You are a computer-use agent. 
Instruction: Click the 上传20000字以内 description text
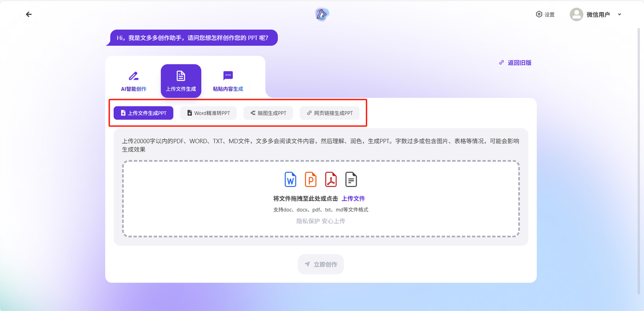coord(320,145)
